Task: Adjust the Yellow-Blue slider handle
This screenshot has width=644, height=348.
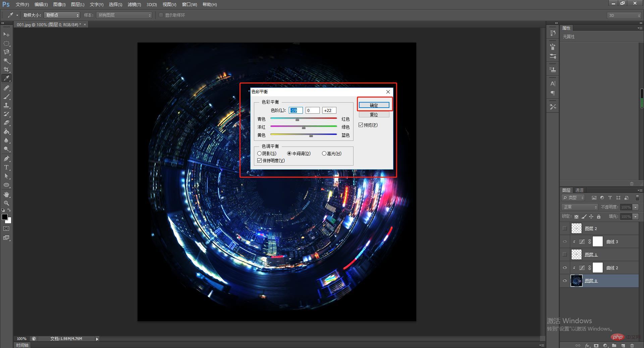Action: tap(311, 135)
